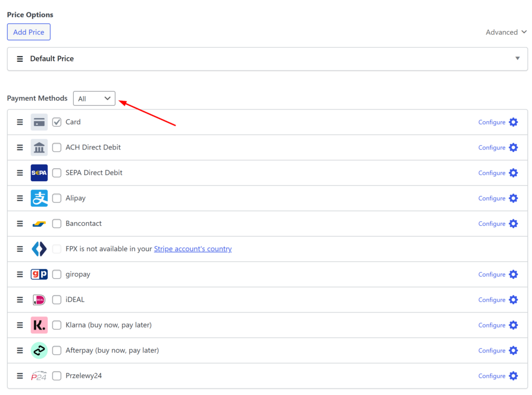Click Configure link for Klarna
532x395 pixels.
pos(491,325)
